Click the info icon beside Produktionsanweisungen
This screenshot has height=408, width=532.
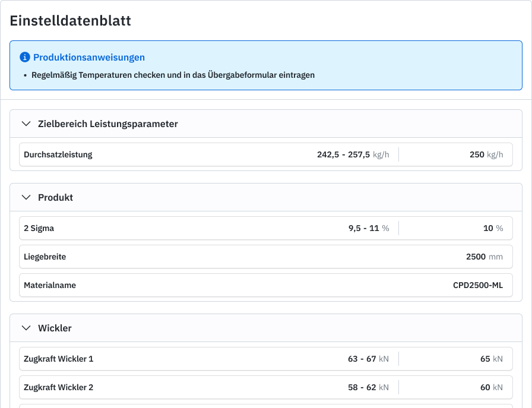25,58
